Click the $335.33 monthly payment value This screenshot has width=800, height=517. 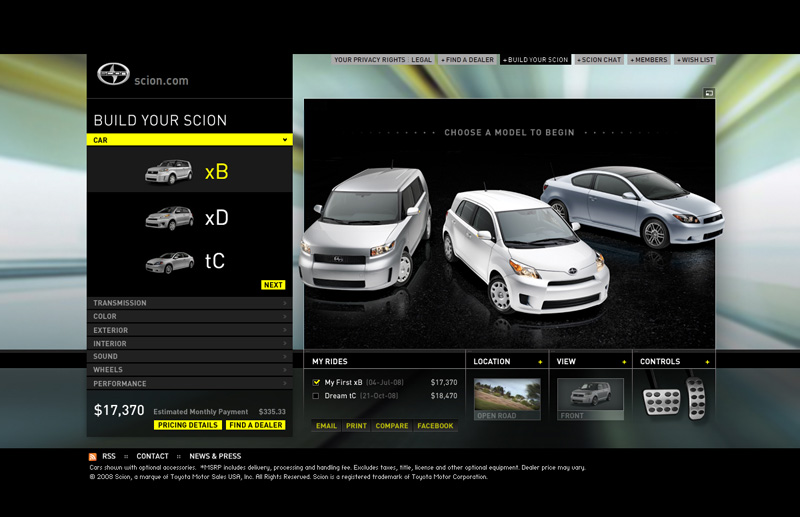[272, 411]
